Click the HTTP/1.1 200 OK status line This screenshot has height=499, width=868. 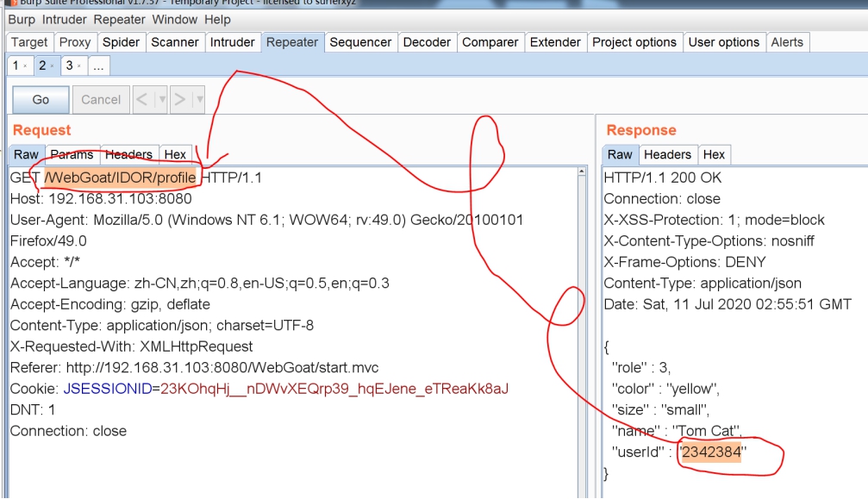tap(663, 178)
